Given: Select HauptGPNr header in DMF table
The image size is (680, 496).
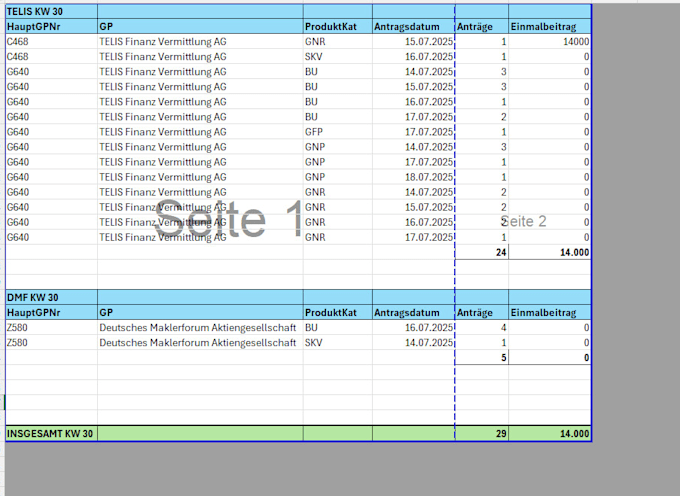Looking at the screenshot, I should click(x=51, y=313).
